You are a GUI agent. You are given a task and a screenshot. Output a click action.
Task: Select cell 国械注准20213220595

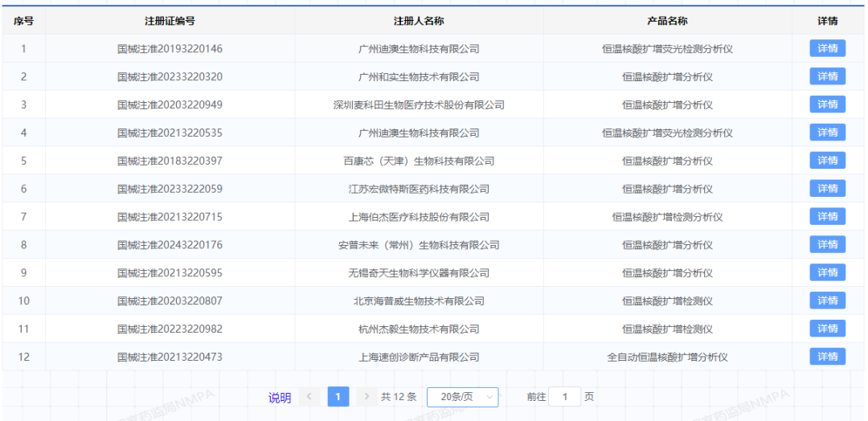pyautogui.click(x=170, y=272)
